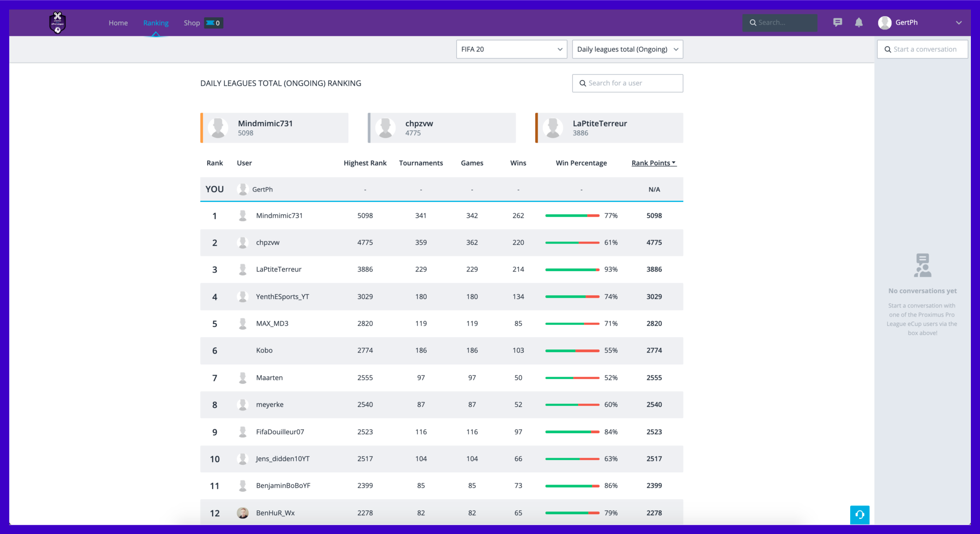Click the notifications bell icon
The height and width of the screenshot is (534, 980).
coord(859,23)
